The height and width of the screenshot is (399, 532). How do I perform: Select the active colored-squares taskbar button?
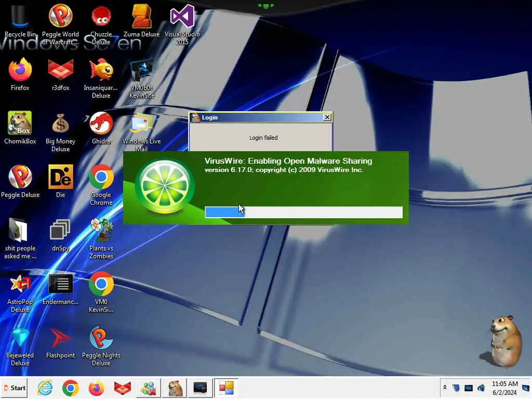(x=227, y=388)
